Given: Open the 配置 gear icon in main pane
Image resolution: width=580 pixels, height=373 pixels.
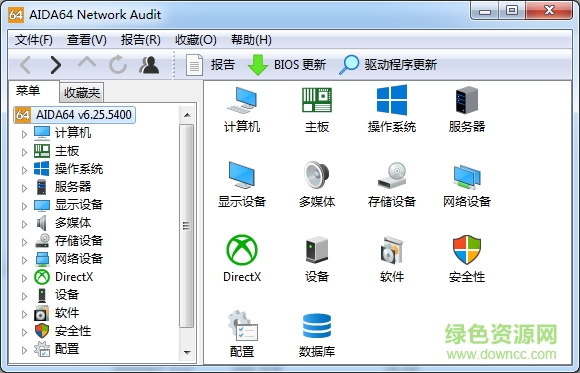Looking at the screenshot, I should coord(243,326).
